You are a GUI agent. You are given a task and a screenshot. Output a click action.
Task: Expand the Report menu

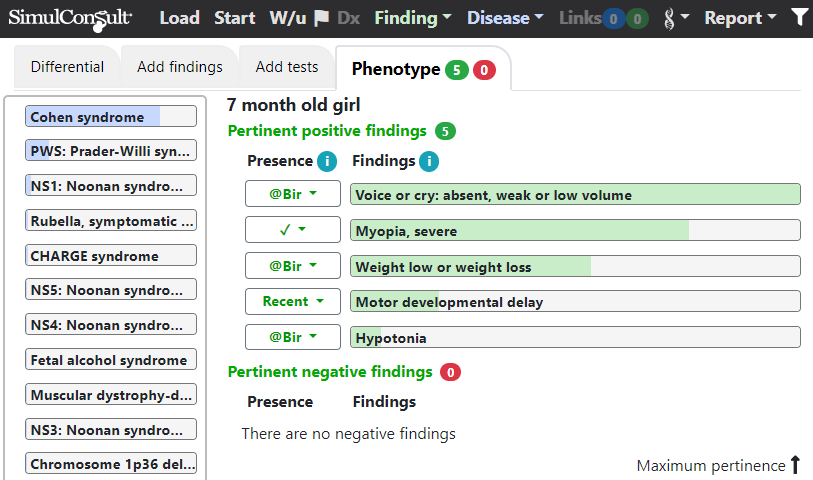(740, 18)
